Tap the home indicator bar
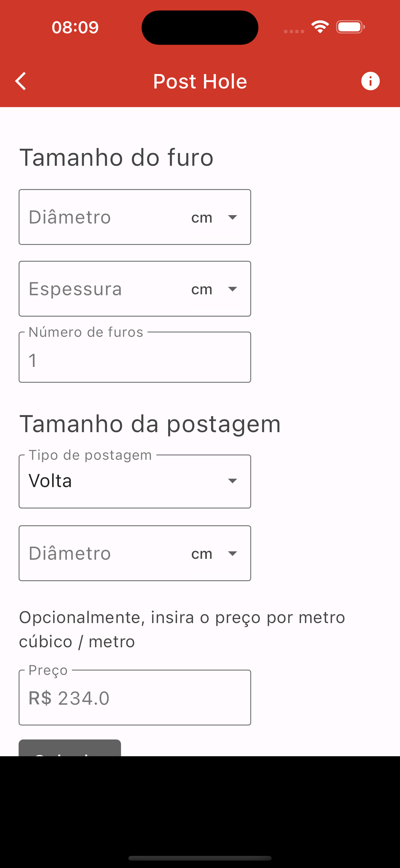This screenshot has width=400, height=868. click(200, 858)
